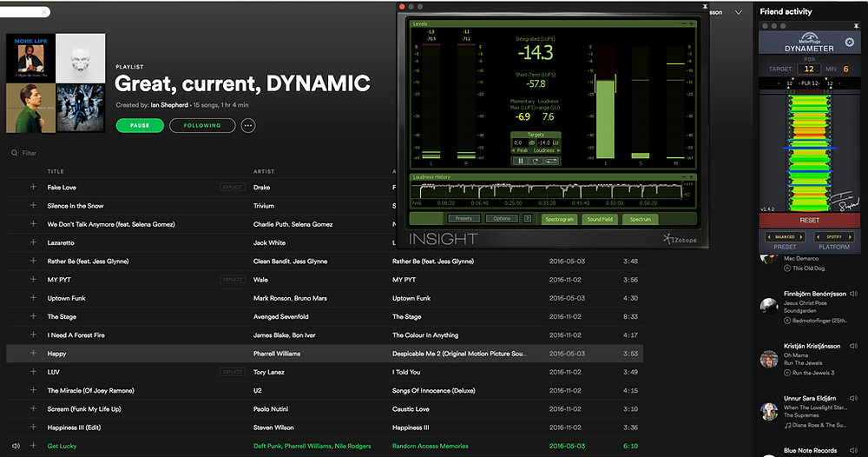Toggle the FOLLOWING button for the playlist
The height and width of the screenshot is (457, 868).
(202, 126)
